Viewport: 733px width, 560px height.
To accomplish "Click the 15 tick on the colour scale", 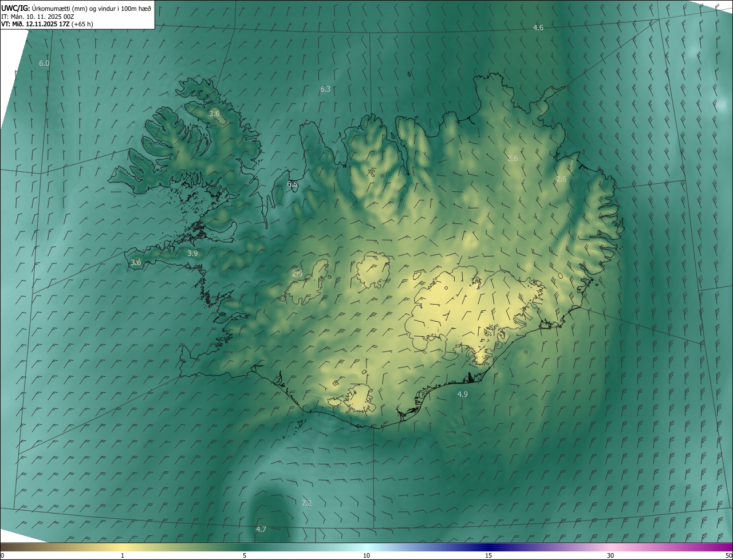I will (x=488, y=556).
